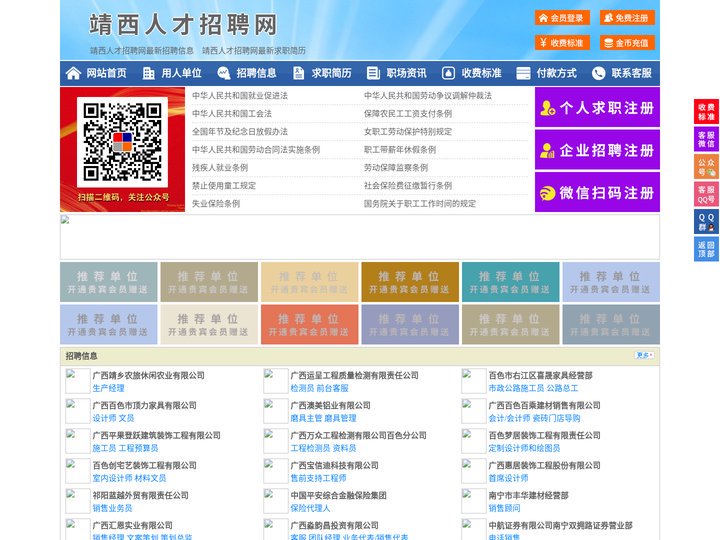Click the brown-gold 推荐单位 tile
The image size is (720, 540).
coord(410,282)
